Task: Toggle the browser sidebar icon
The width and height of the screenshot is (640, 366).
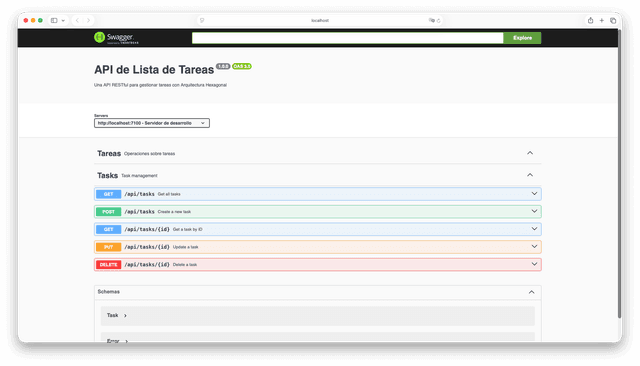Action: 54,20
